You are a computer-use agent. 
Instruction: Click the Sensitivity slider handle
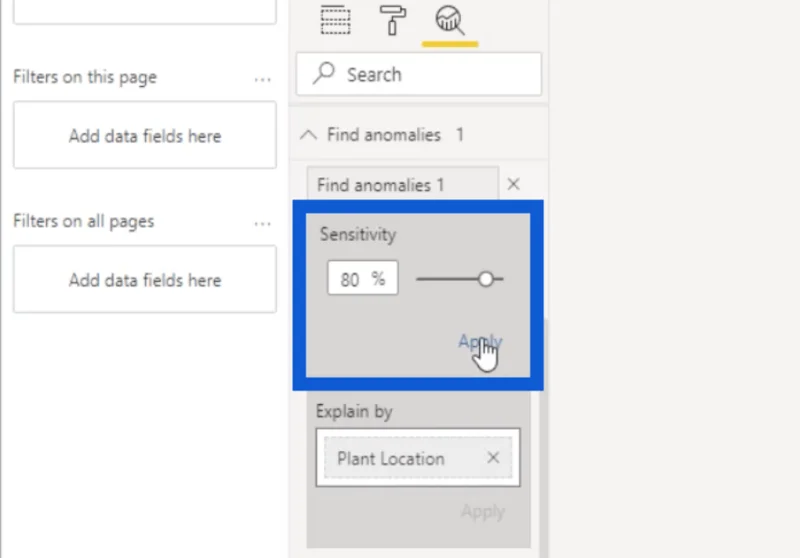pos(486,279)
